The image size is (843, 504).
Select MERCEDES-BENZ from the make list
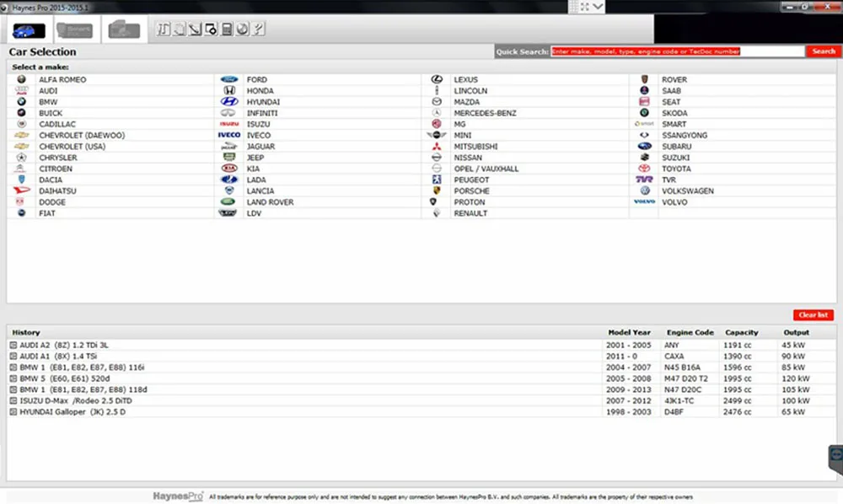click(x=485, y=113)
